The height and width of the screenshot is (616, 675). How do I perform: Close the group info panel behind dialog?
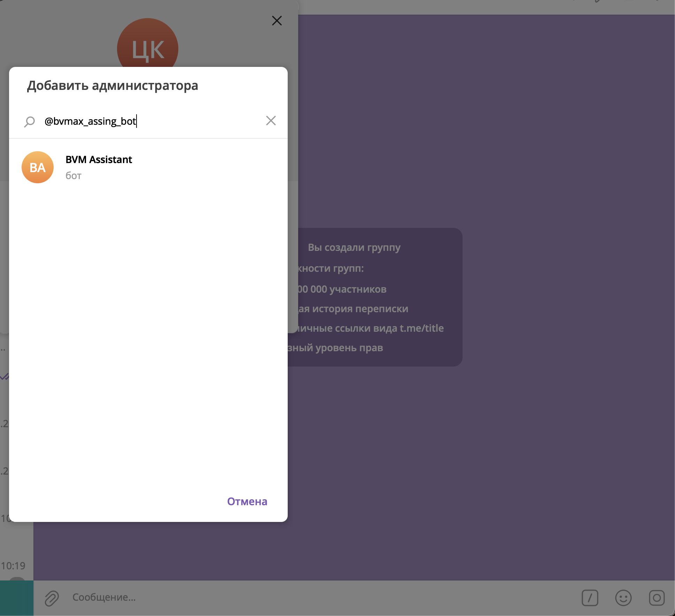point(277,21)
